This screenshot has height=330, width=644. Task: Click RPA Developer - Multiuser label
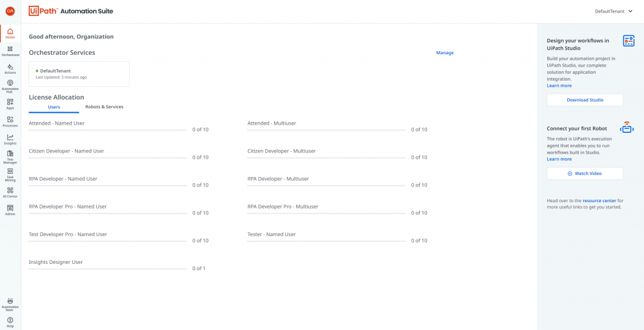point(278,179)
